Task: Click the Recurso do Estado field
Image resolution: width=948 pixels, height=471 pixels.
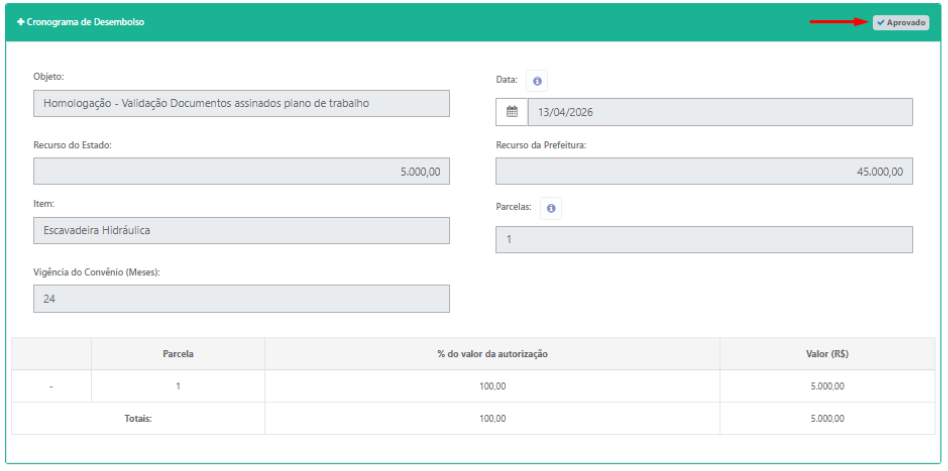Action: pos(241,171)
